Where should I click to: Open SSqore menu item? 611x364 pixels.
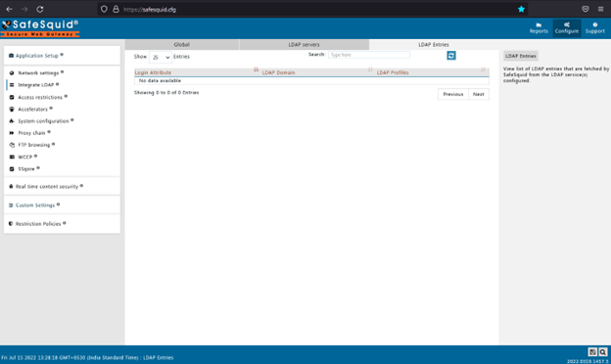[26, 169]
